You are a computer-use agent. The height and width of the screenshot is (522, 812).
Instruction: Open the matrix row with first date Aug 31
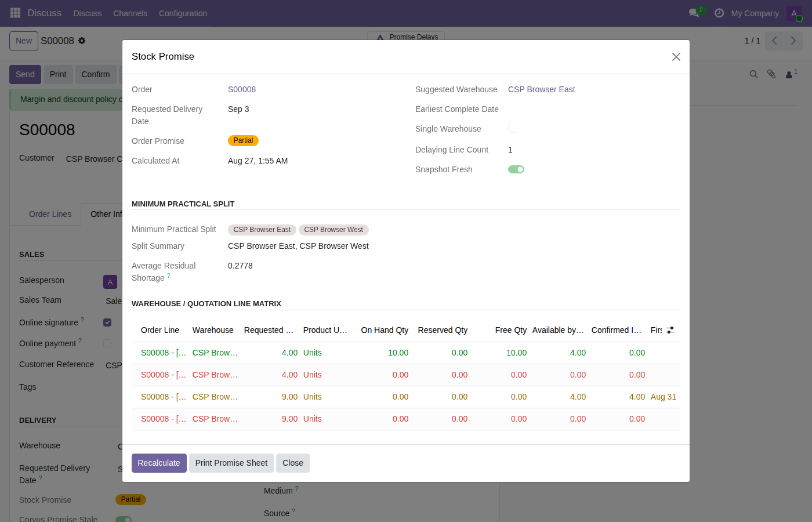(406, 397)
